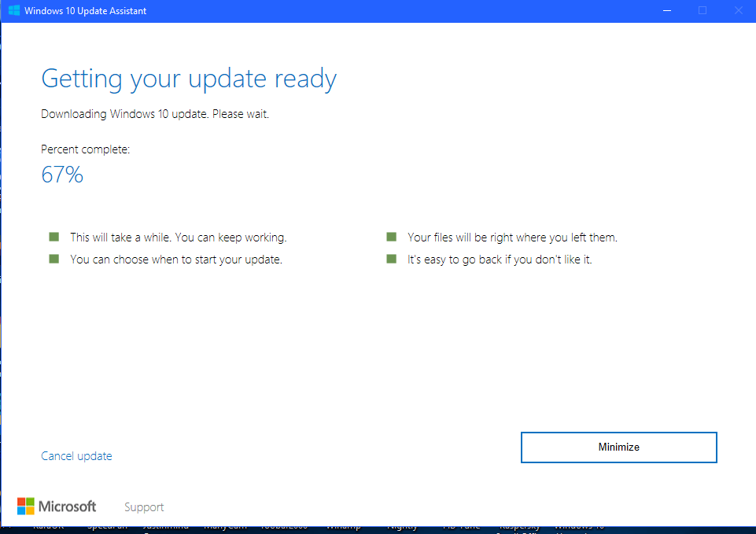This screenshot has width=756, height=534.
Task: Open the Support link
Action: [144, 507]
